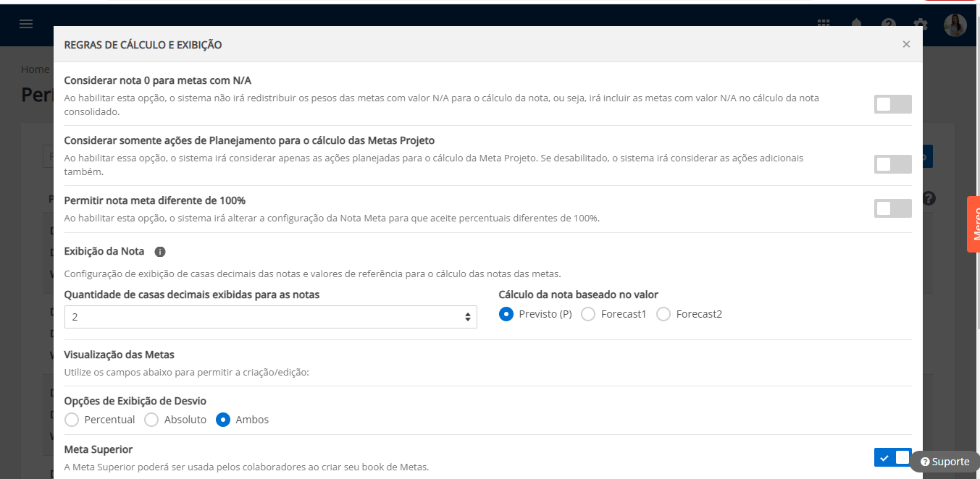This screenshot has width=980, height=479.
Task: Click the Suporte button
Action: 945,462
